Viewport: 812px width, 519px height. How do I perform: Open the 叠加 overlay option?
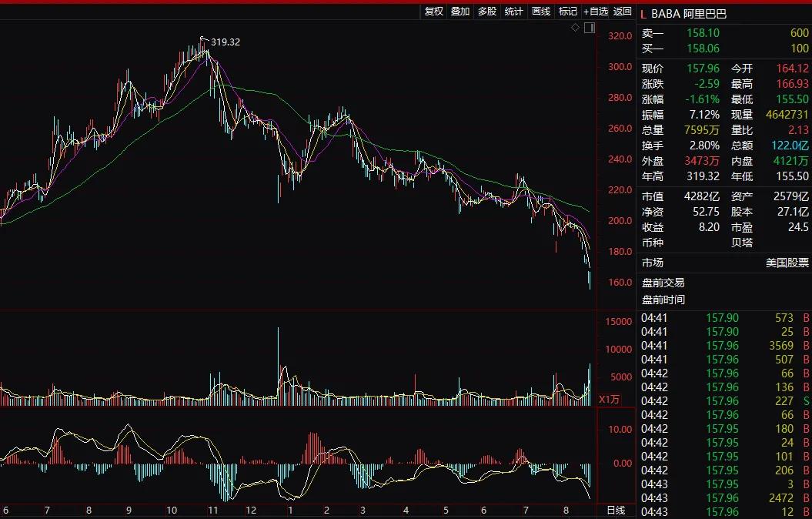tap(460, 12)
